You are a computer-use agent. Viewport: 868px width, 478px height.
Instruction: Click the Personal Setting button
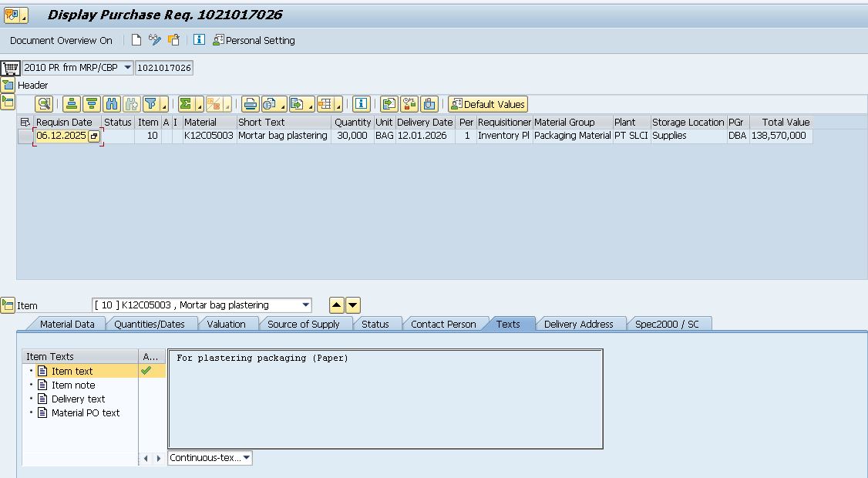(x=254, y=40)
